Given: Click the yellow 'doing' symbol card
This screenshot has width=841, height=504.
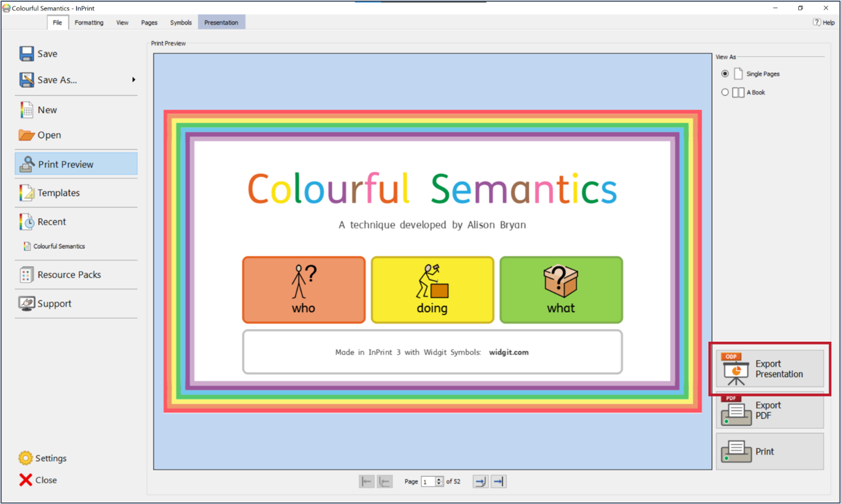Looking at the screenshot, I should (x=432, y=290).
